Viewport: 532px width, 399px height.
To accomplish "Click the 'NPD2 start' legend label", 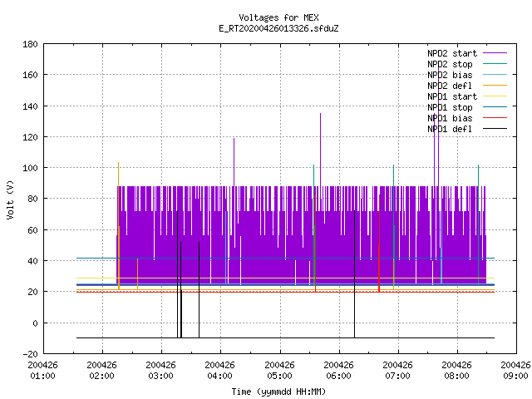I will click(x=452, y=53).
